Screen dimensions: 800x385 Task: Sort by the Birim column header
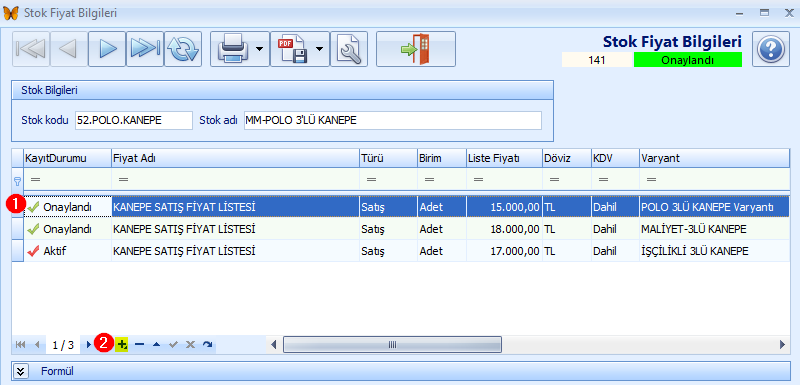point(441,158)
